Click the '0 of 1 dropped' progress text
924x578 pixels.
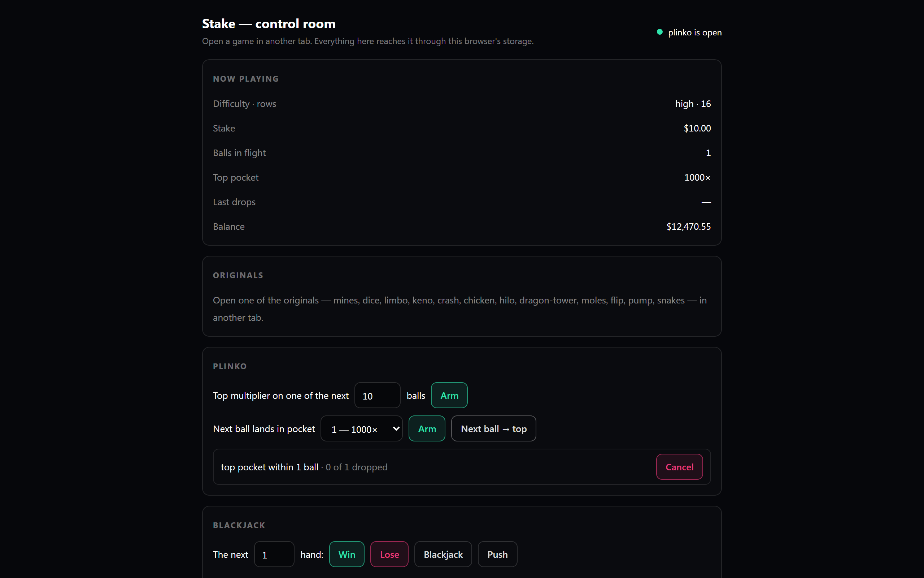click(357, 467)
